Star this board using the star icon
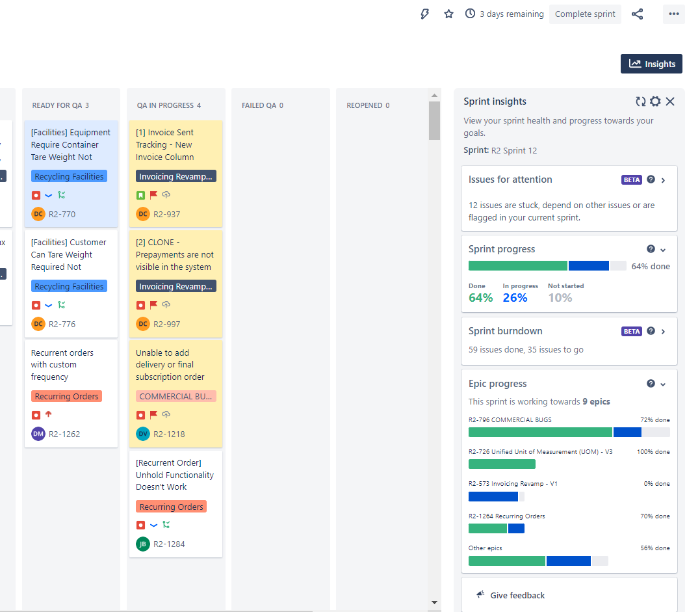 tap(448, 14)
